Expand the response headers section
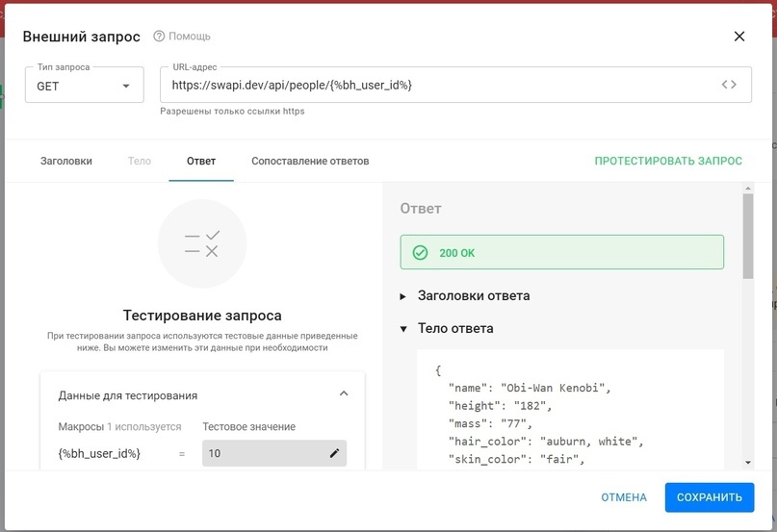The width and height of the screenshot is (777, 532). pos(402,296)
